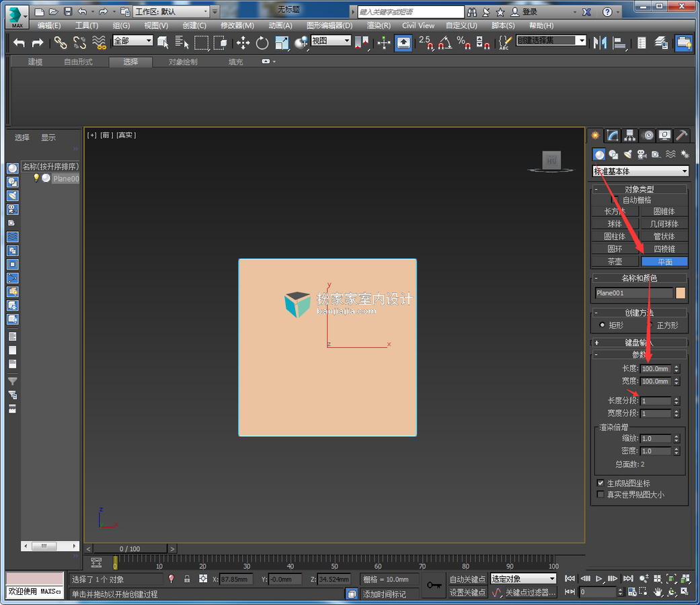Open the 全部 selection filter dropdown
Screen dimensions: 700x605
coord(132,41)
